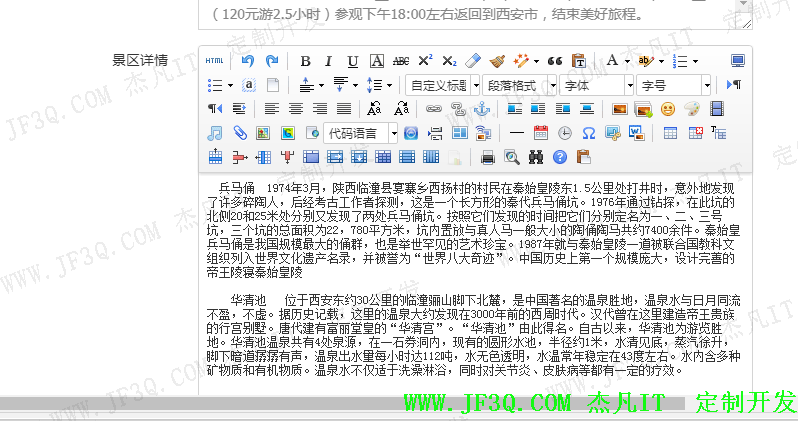The width and height of the screenshot is (798, 421).
Task: Click the print icon
Action: click(488, 157)
